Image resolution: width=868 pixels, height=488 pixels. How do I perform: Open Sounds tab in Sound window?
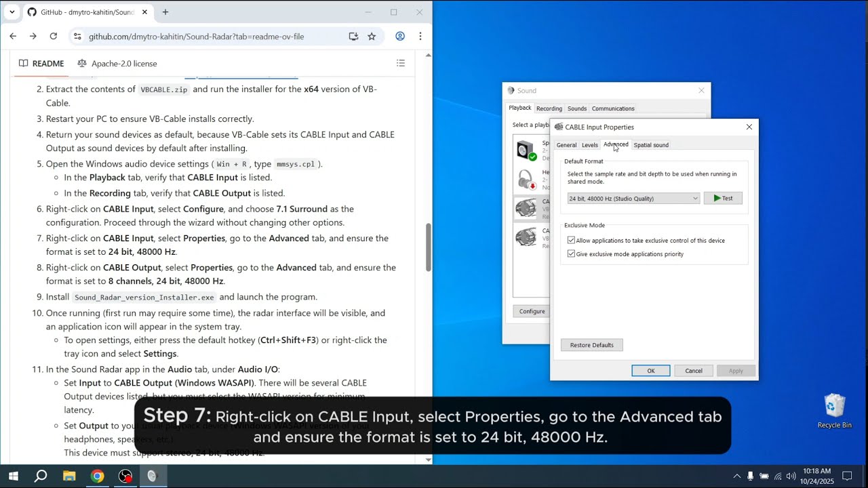577,108
